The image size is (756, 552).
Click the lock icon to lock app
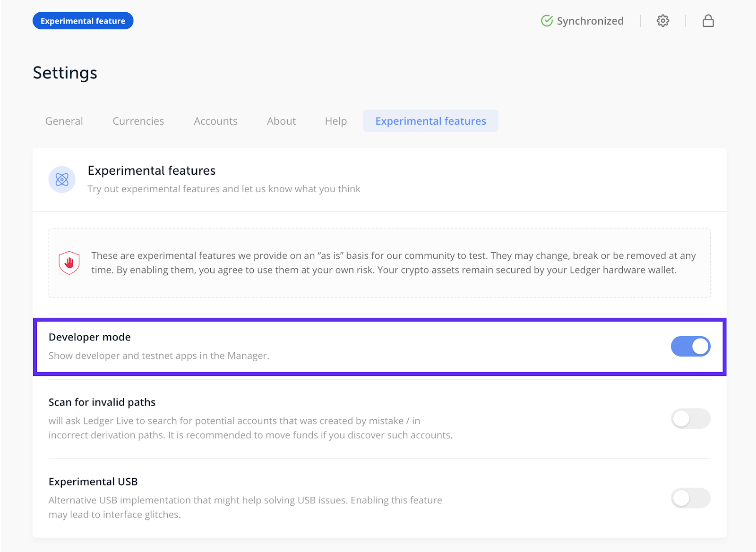click(708, 21)
